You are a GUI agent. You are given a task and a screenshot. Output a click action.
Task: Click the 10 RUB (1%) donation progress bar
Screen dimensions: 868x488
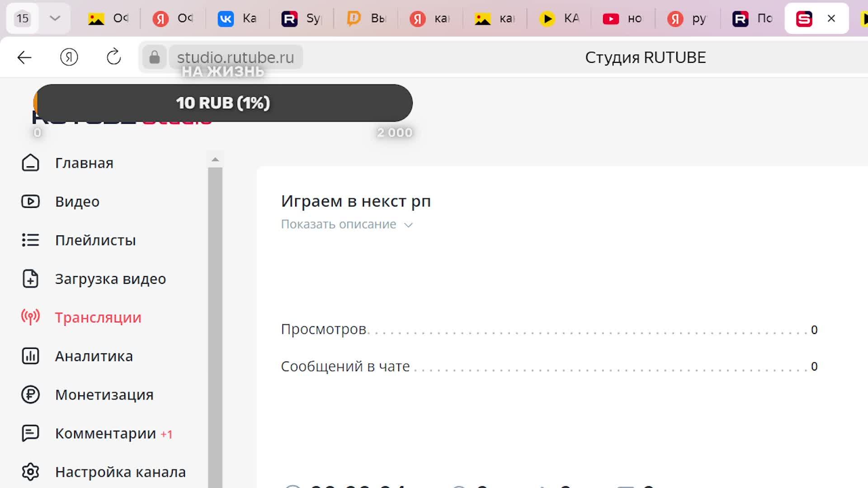point(223,103)
